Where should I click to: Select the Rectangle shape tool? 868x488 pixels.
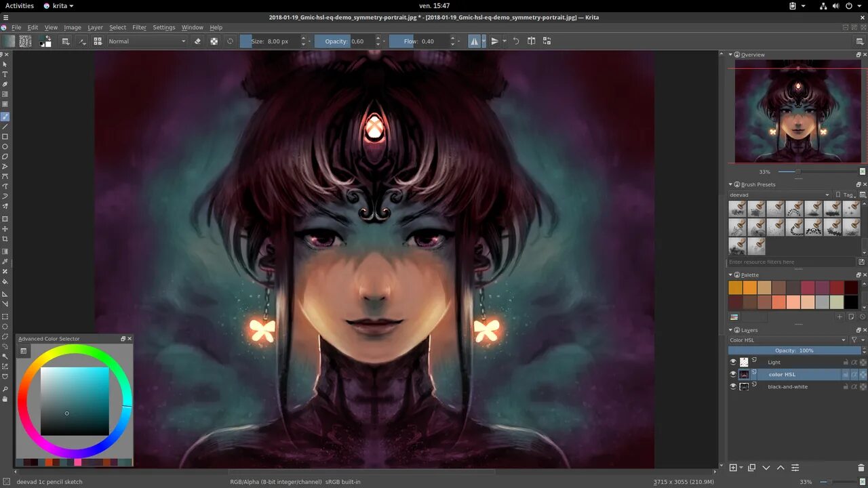tap(5, 137)
